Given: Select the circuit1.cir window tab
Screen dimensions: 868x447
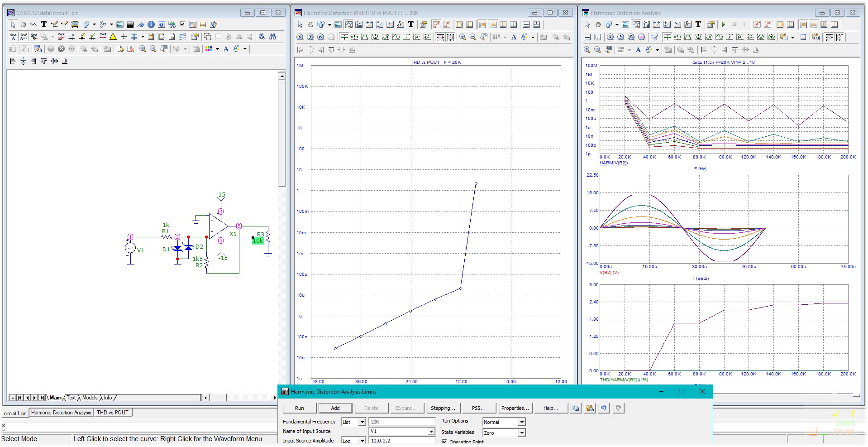Looking at the screenshot, I should coord(15,413).
